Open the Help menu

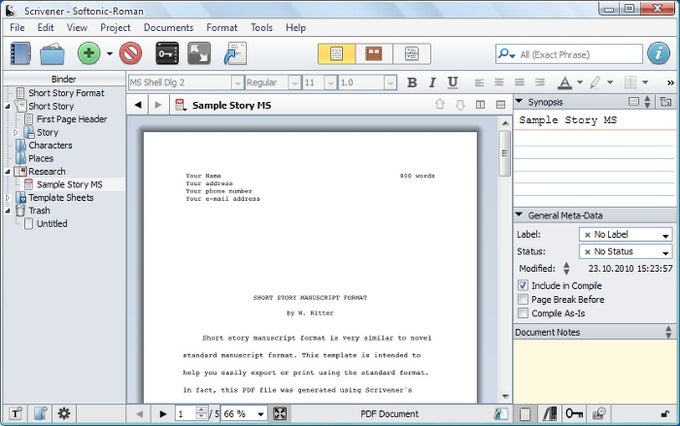[x=295, y=28]
